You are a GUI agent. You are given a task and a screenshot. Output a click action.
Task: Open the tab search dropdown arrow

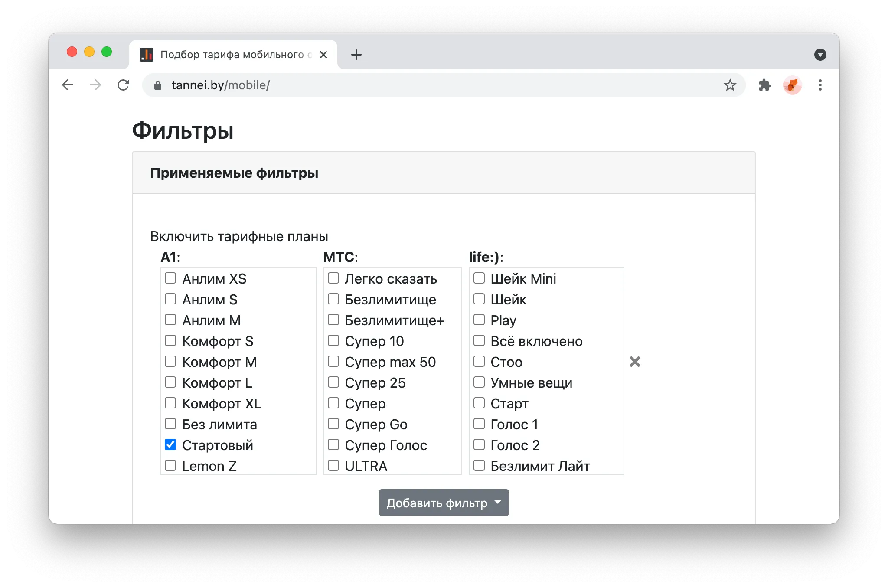click(820, 55)
